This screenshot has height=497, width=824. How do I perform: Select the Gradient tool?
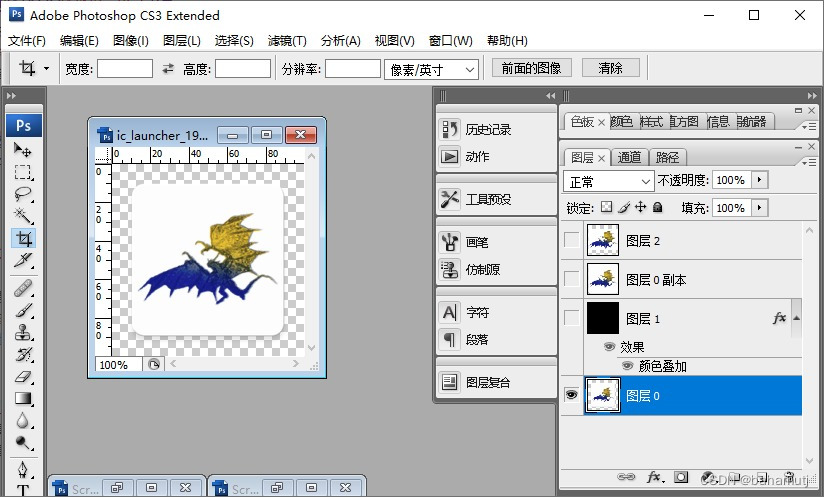[x=23, y=398]
